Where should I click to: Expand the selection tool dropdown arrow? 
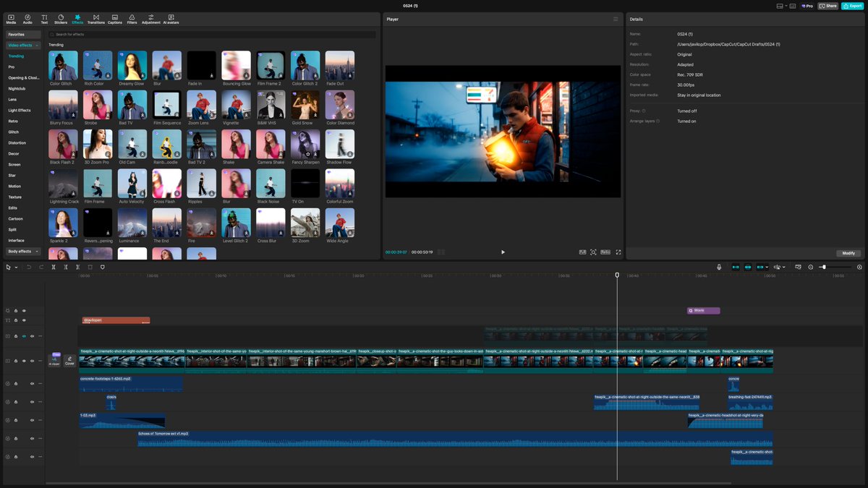pyautogui.click(x=16, y=267)
